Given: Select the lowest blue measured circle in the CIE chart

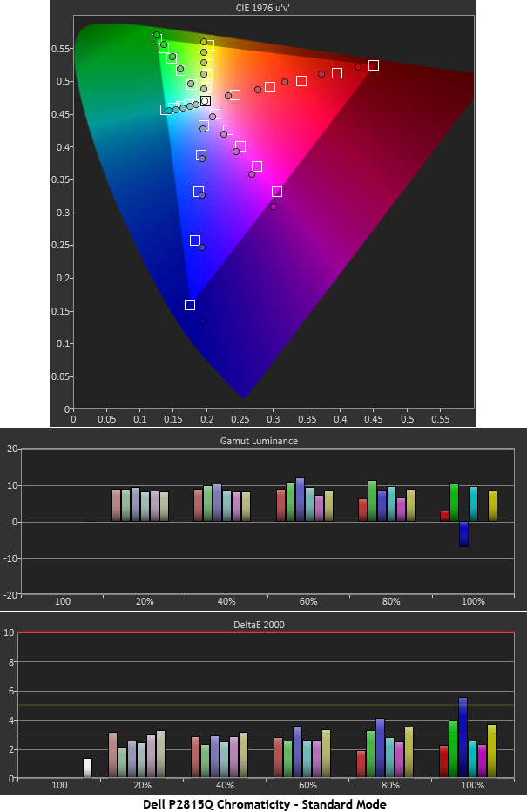Looking at the screenshot, I should 203,321.
